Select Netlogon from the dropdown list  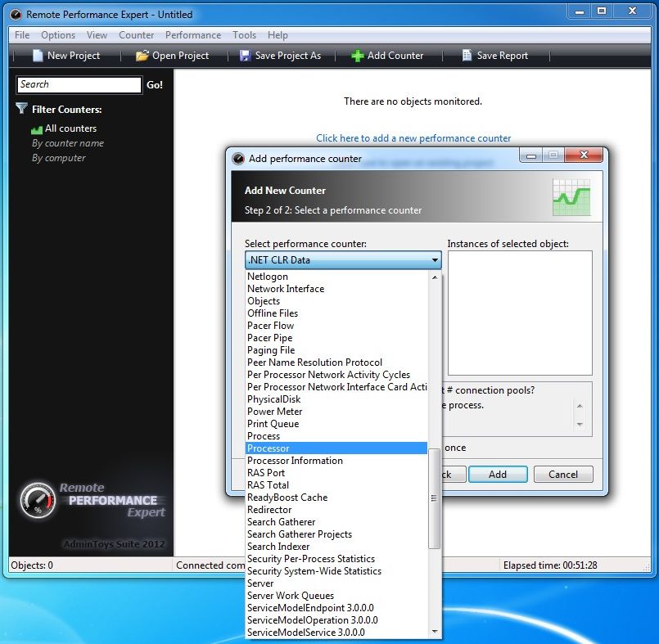[336, 277]
